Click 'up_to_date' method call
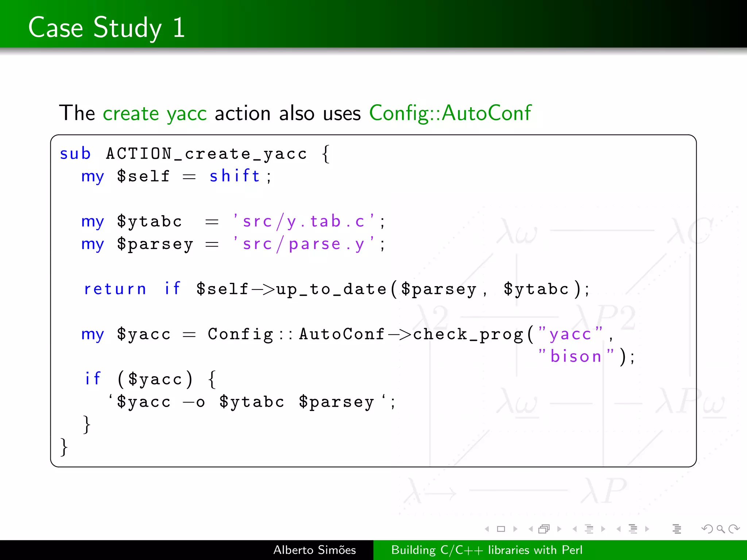Viewport: 747px width, 560px height. (x=331, y=289)
